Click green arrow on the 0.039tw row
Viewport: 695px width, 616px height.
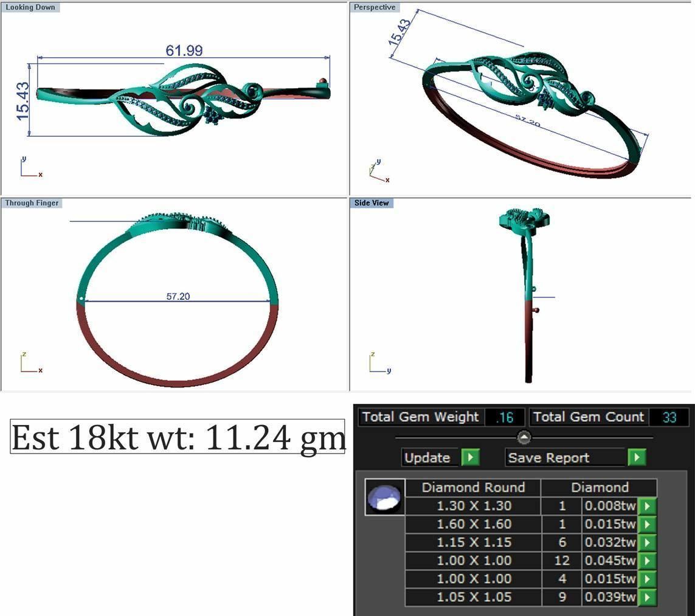click(647, 597)
